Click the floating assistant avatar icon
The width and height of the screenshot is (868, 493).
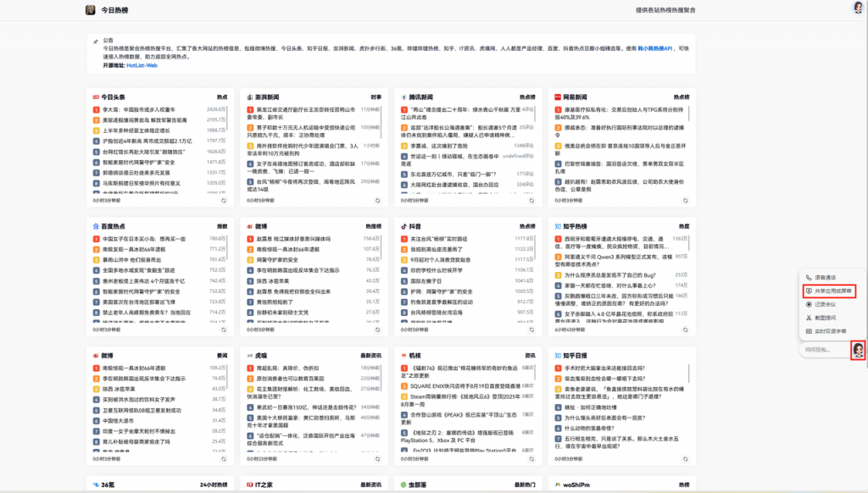[858, 350]
